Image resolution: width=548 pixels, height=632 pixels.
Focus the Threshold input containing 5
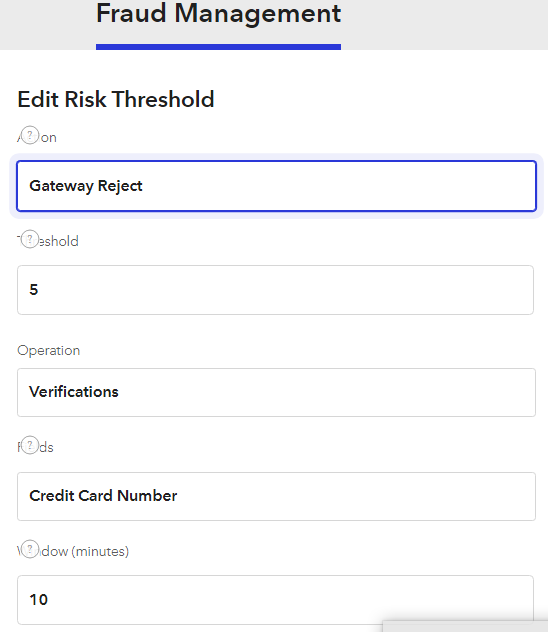click(276, 290)
